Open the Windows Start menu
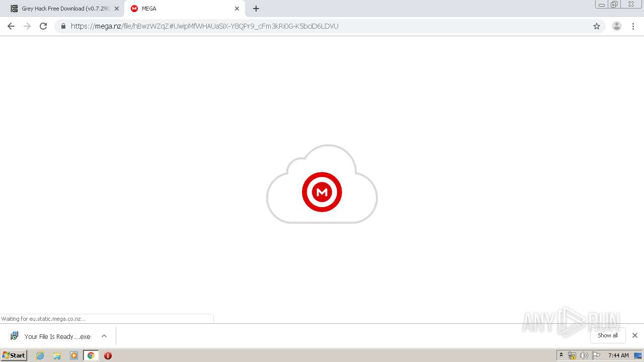The width and height of the screenshot is (644, 362). pyautogui.click(x=14, y=355)
